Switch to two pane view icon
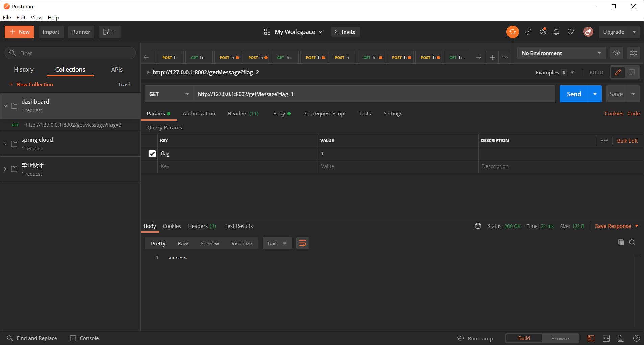This screenshot has width=644, height=345. (606, 338)
